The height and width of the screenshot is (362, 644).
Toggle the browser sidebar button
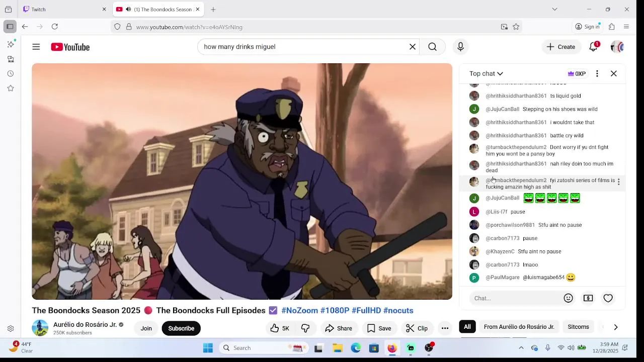pos(10,27)
